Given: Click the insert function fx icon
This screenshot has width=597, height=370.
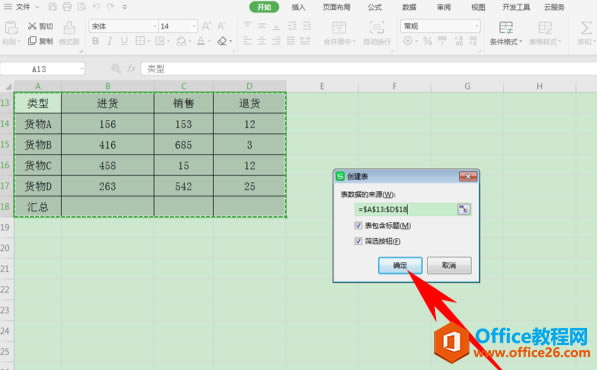Looking at the screenshot, I should 131,69.
